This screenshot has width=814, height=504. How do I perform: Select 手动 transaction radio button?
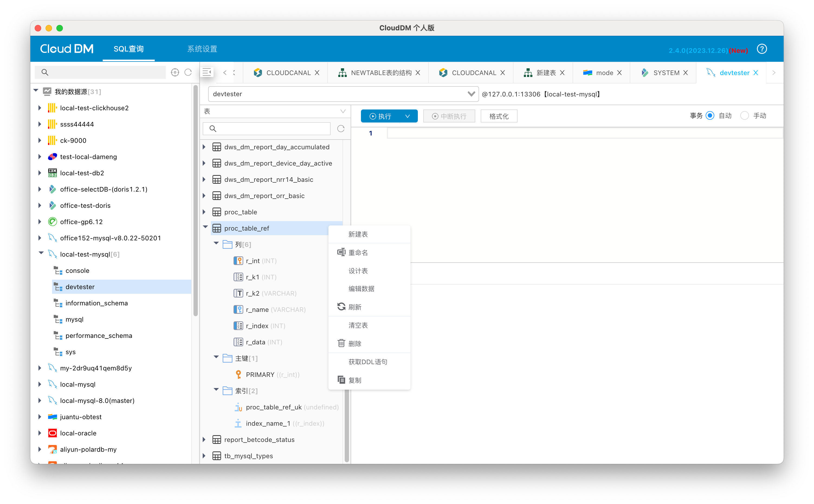click(x=744, y=116)
